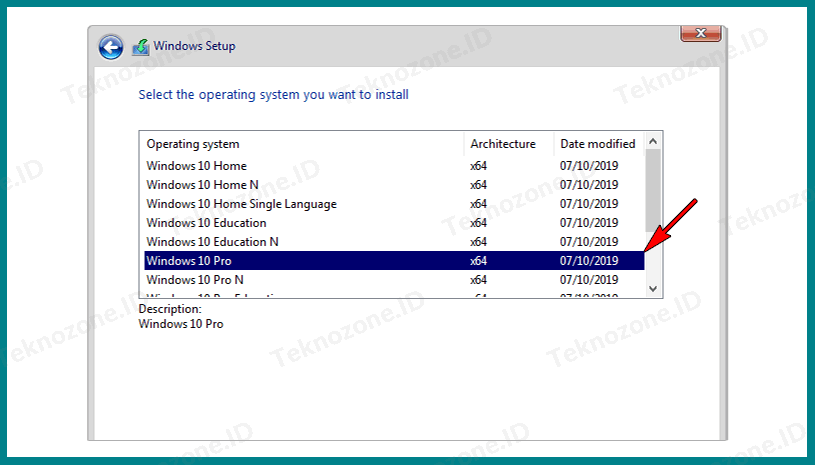
Task: Select Windows 10 Home row
Action: click(x=394, y=166)
